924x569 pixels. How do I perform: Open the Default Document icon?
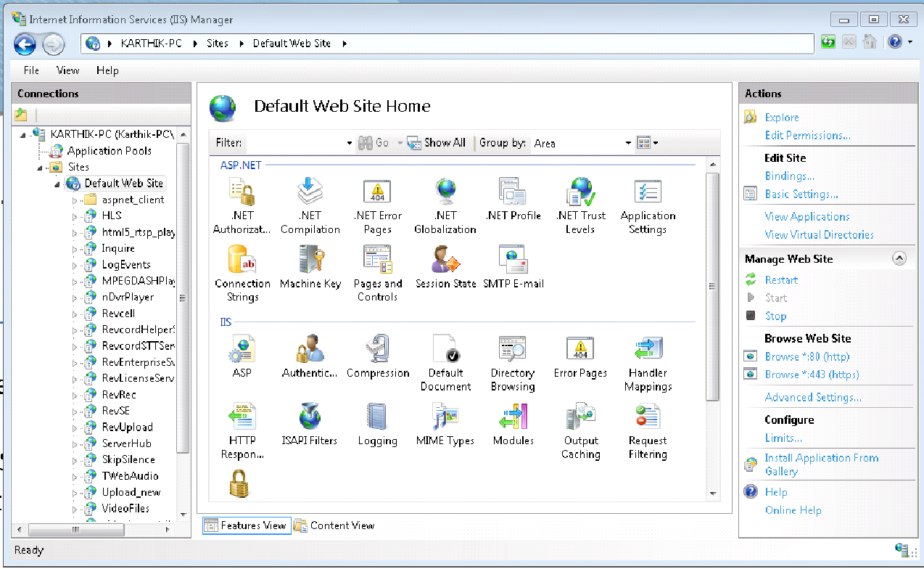[x=445, y=350]
